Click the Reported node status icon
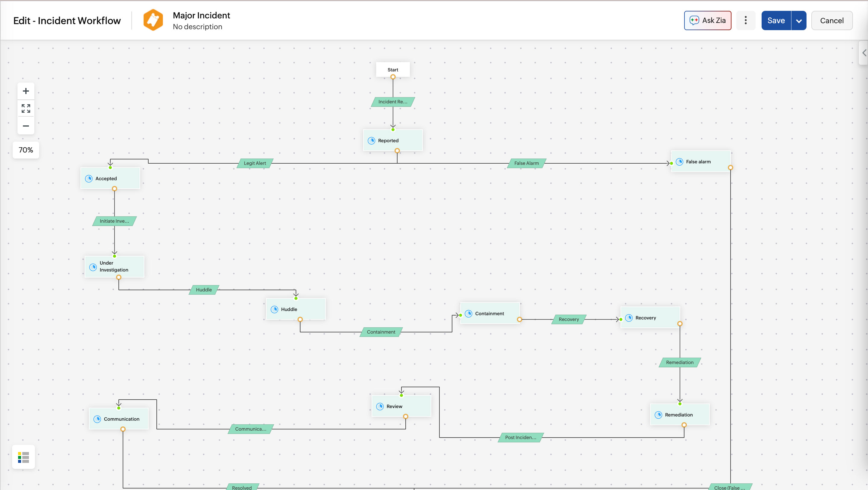 [371, 140]
